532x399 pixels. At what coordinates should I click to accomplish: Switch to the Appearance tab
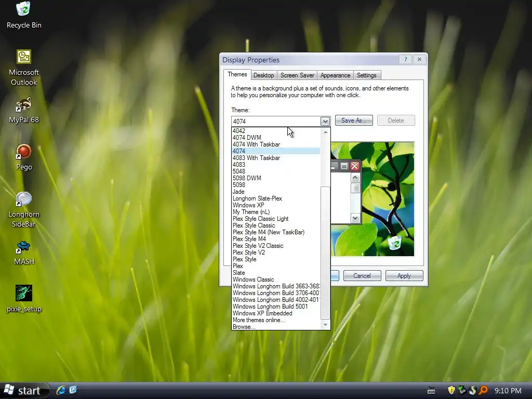[335, 75]
